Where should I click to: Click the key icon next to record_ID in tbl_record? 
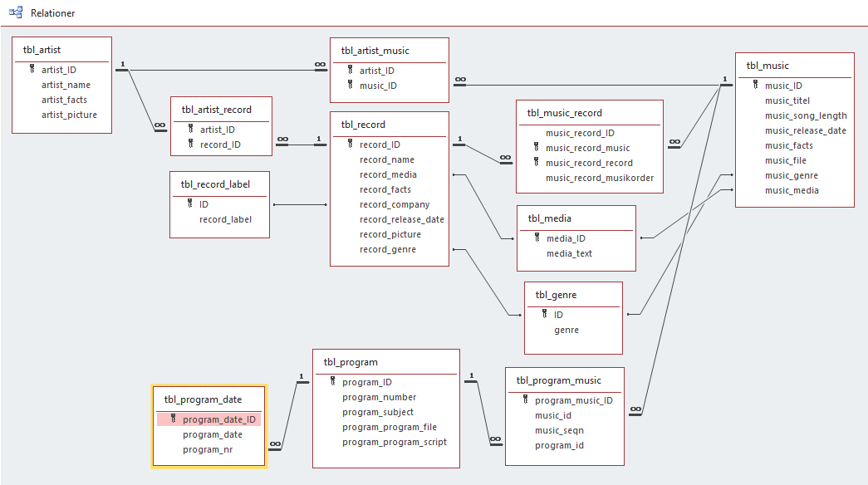tap(351, 144)
